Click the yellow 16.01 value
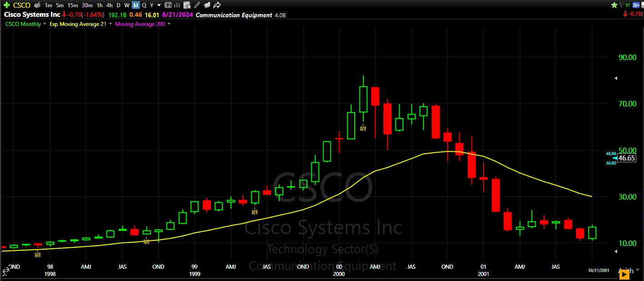Viewport: 644px width, 281px height. [x=151, y=15]
